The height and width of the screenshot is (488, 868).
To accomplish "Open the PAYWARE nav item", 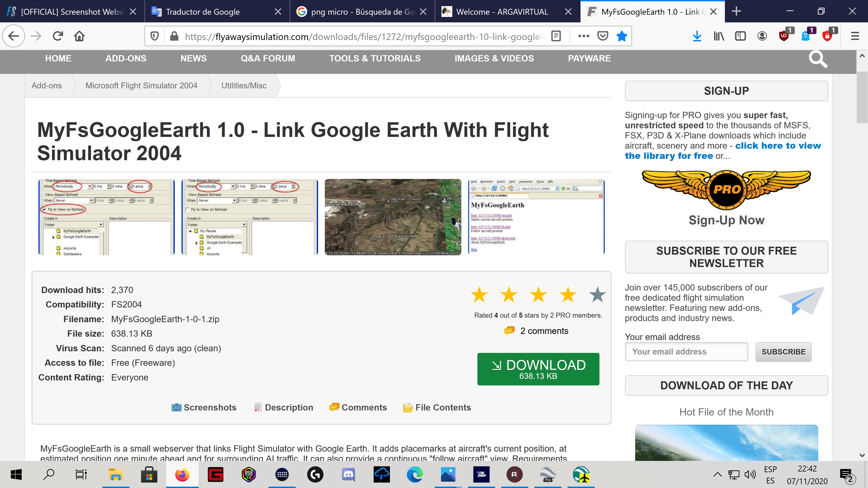I will [589, 58].
